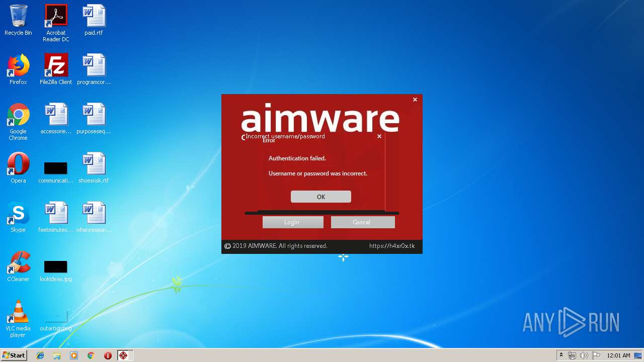The image size is (644, 362).
Task: Close the aimware login window
Action: (x=415, y=100)
